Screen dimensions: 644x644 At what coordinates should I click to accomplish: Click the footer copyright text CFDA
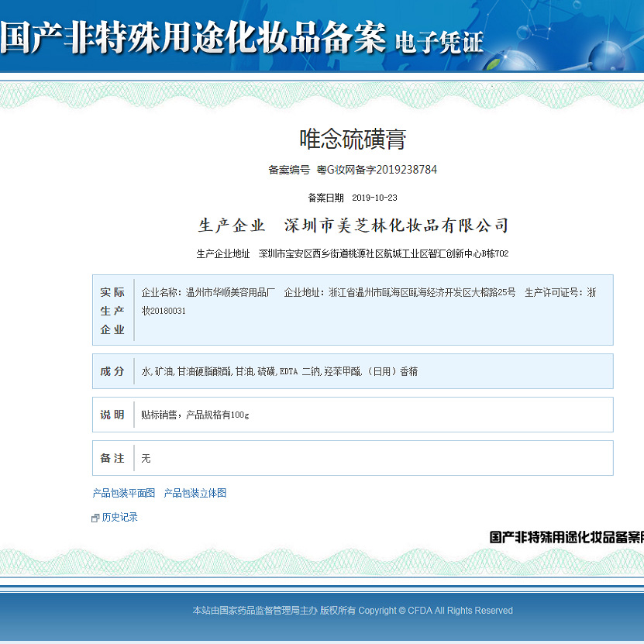click(420, 611)
